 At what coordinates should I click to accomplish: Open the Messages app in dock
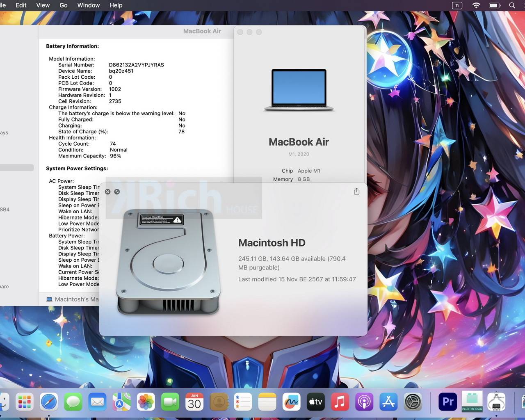pyautogui.click(x=73, y=402)
